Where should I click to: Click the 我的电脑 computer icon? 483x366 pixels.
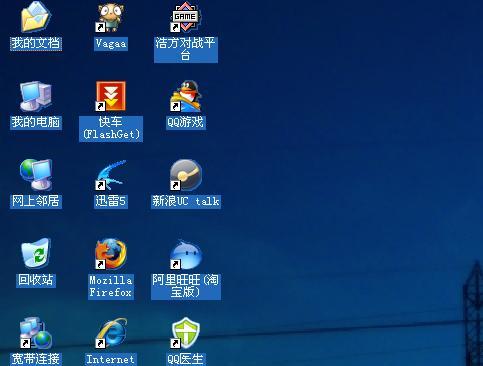pyautogui.click(x=36, y=96)
